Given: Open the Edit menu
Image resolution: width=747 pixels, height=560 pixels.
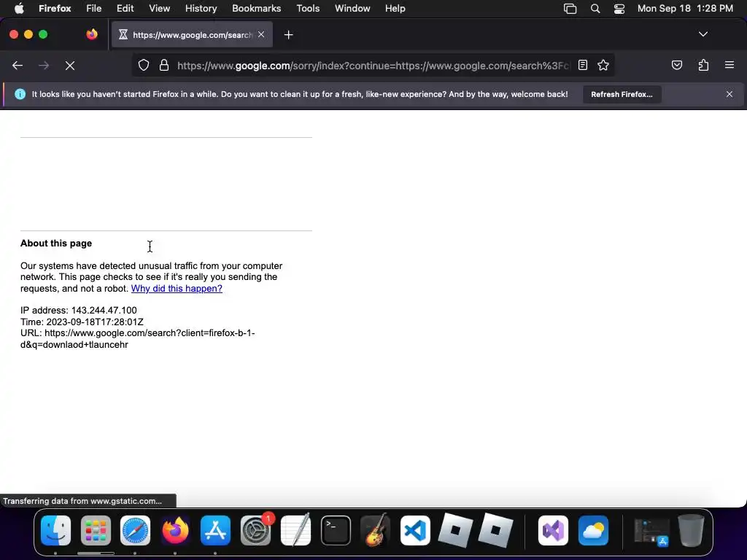Looking at the screenshot, I should click(x=125, y=9).
